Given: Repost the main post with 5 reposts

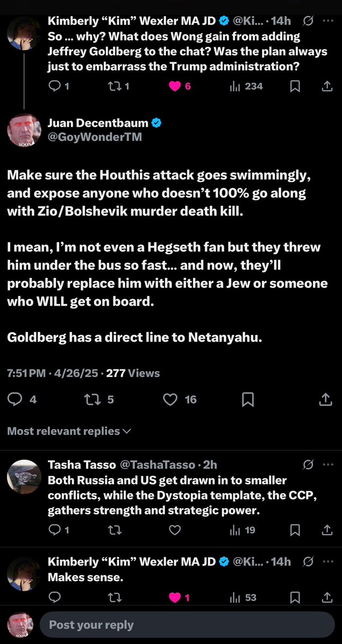Looking at the screenshot, I should click(93, 399).
